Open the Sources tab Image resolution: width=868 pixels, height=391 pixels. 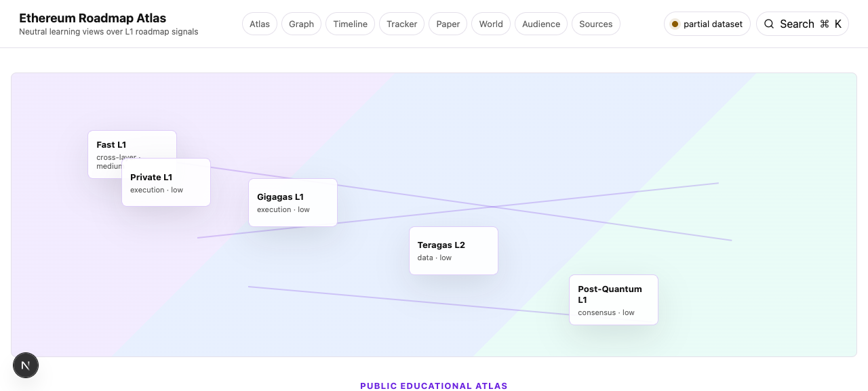(x=596, y=24)
